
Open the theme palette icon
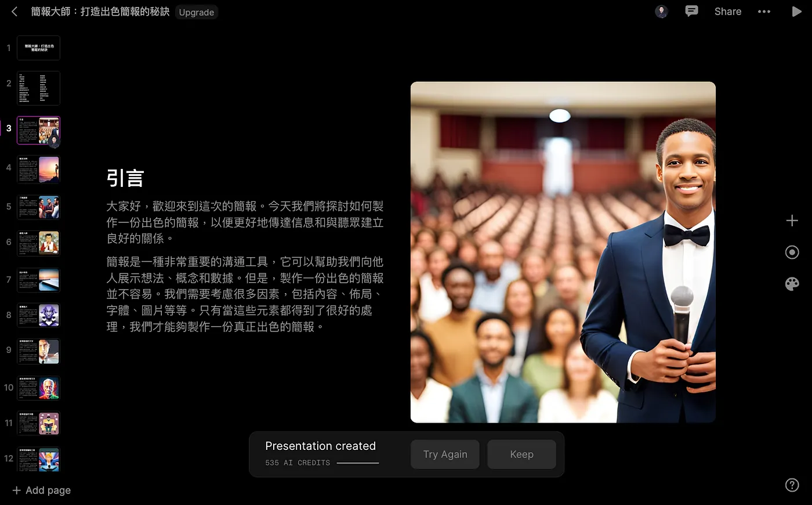point(792,284)
